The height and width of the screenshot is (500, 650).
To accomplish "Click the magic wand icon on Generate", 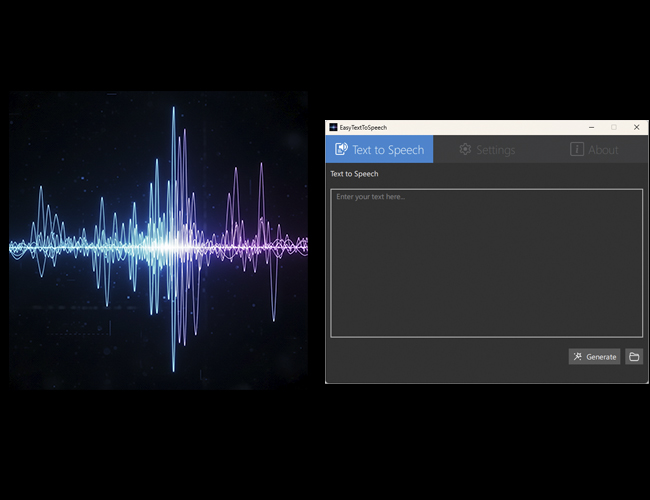I will [x=577, y=357].
